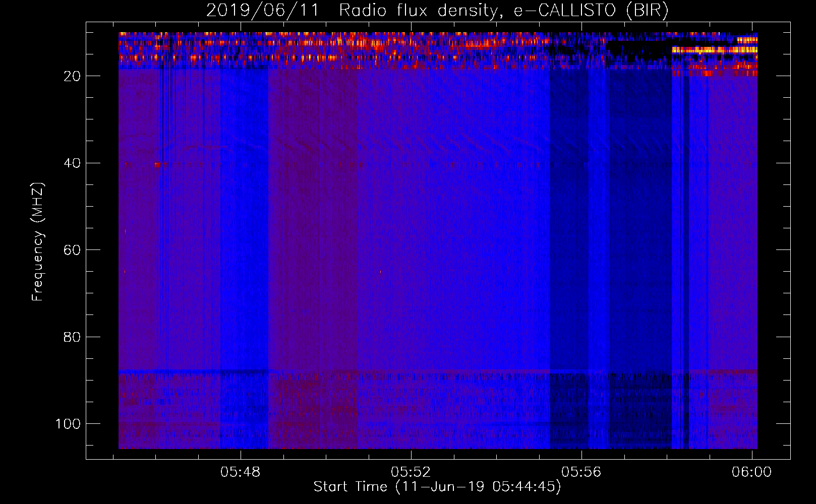Image resolution: width=816 pixels, height=504 pixels.
Task: Click the 05:52 time tick label
Action: tap(411, 472)
